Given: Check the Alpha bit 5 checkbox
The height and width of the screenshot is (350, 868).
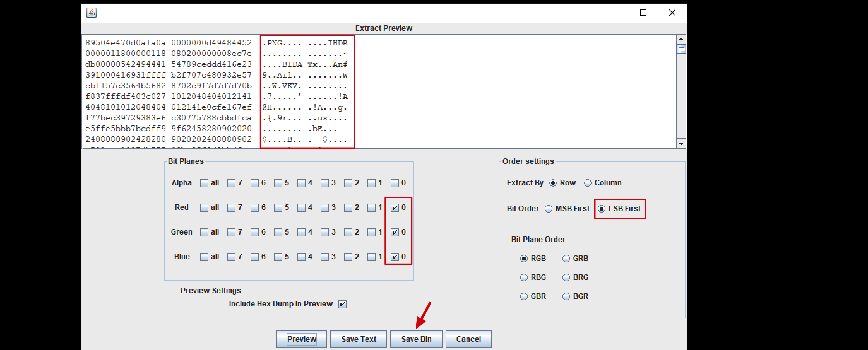Looking at the screenshot, I should (x=278, y=183).
